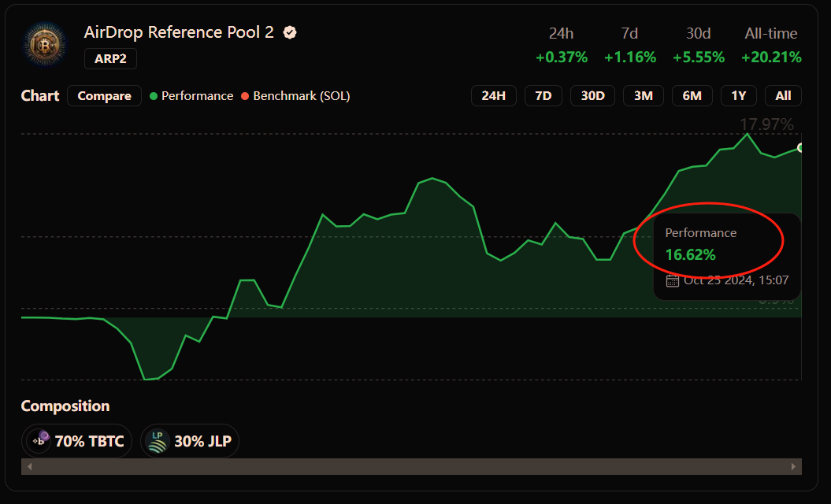The width and height of the screenshot is (831, 504).
Task: Click the AirDrop Reference Pool 2 title
Action: [179, 32]
